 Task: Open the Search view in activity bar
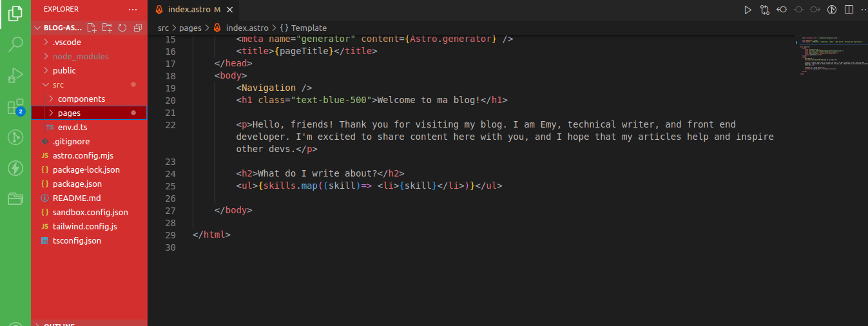[x=15, y=44]
